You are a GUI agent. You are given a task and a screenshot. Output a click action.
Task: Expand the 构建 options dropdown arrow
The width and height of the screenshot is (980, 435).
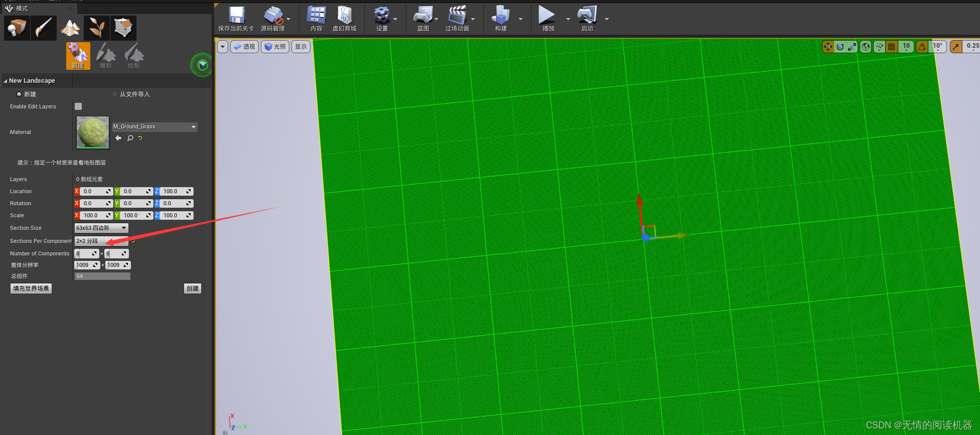(520, 19)
